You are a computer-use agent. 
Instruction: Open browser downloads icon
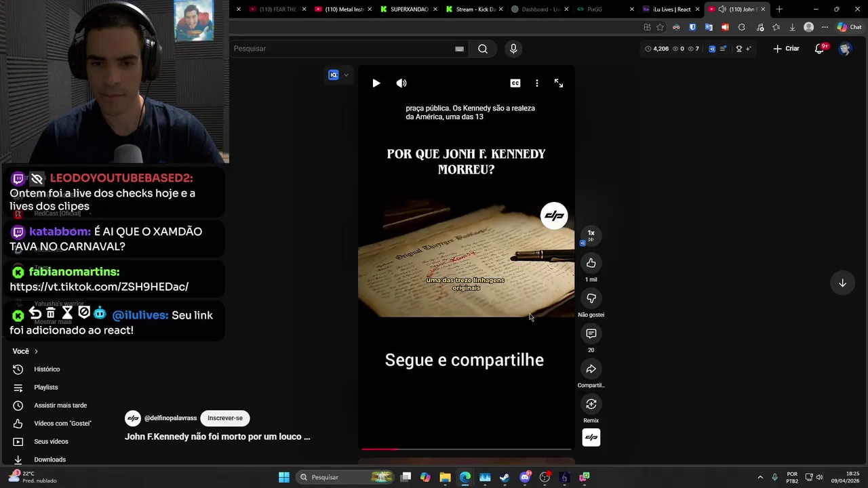[x=792, y=27]
